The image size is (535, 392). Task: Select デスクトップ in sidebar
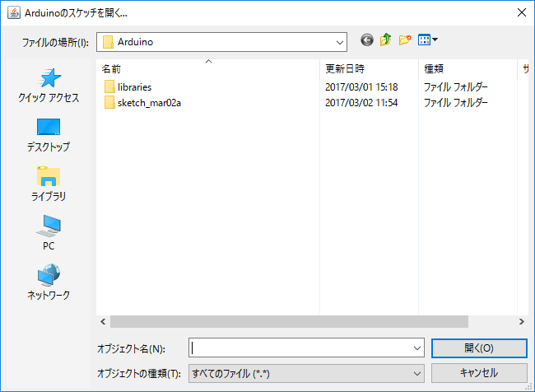(49, 135)
